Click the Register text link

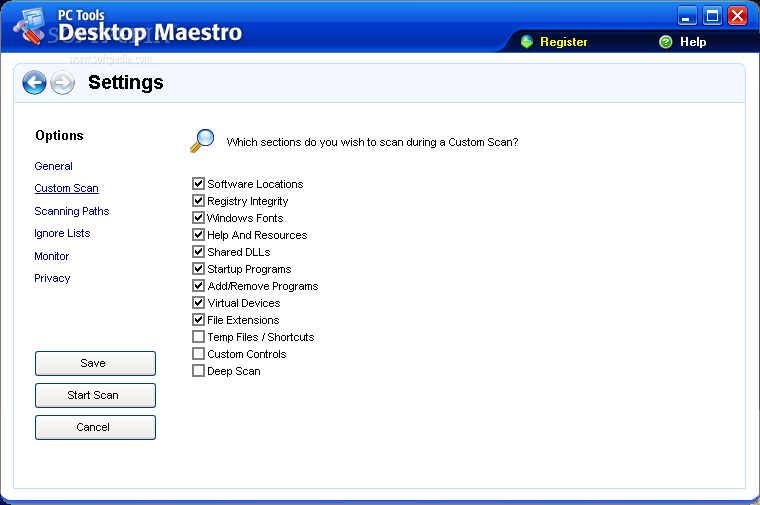point(564,42)
